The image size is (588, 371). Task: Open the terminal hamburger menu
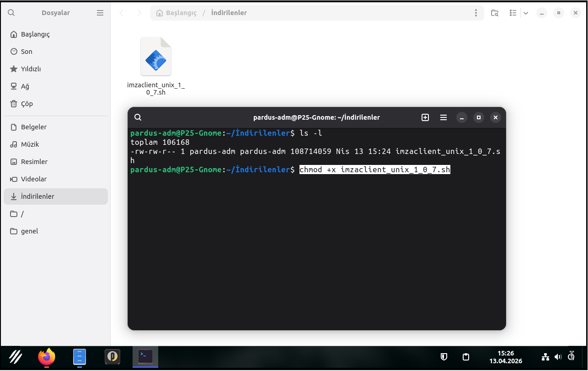point(444,117)
